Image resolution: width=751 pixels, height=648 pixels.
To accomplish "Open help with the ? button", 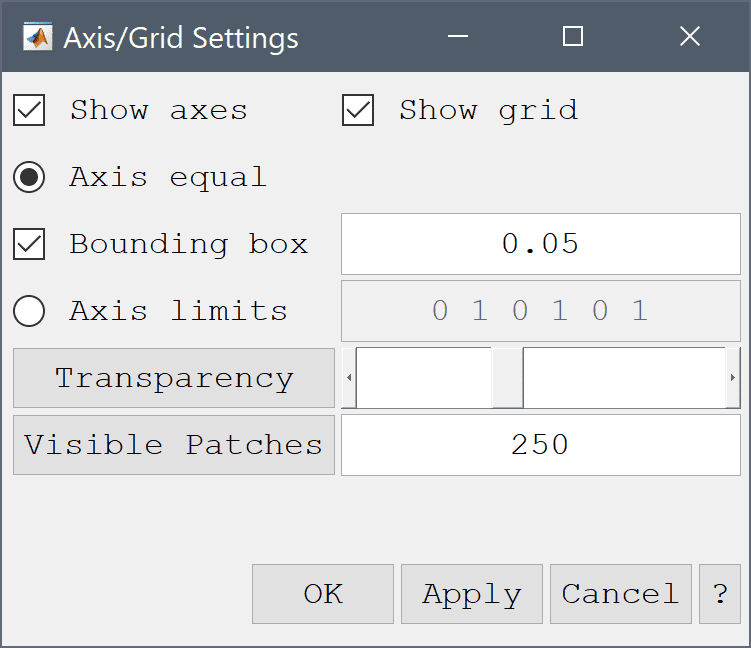I will coord(720,594).
